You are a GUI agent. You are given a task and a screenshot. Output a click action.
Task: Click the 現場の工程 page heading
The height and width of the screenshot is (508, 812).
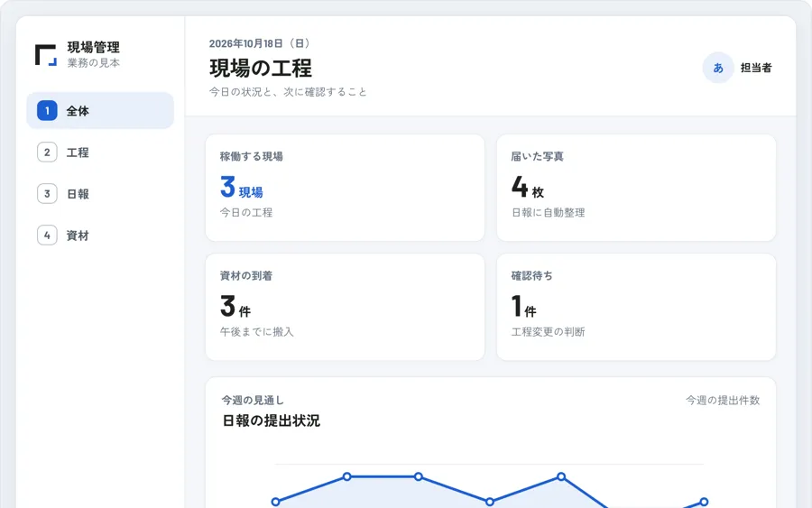261,68
